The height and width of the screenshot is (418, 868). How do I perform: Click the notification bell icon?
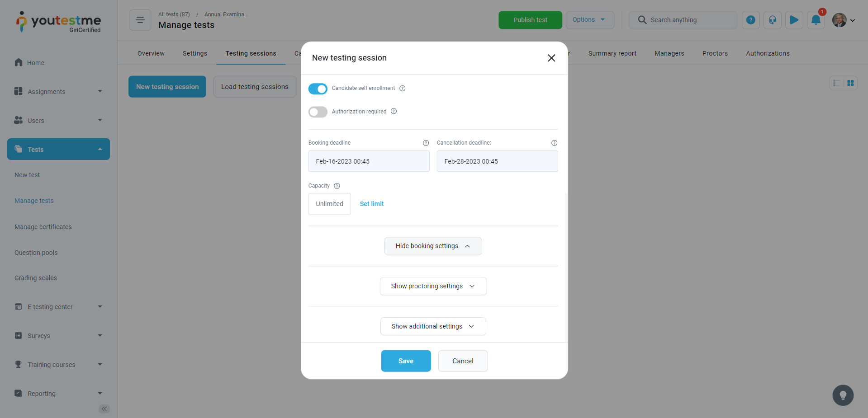[x=816, y=20]
